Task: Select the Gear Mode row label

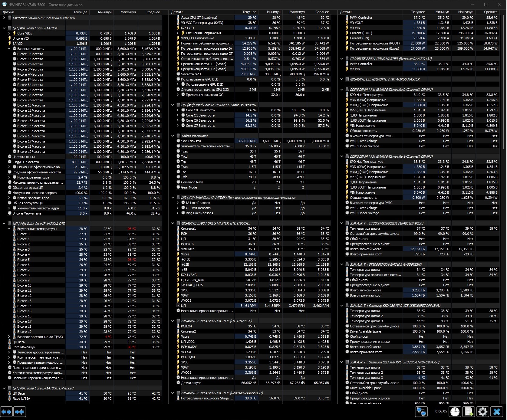Action: click(x=189, y=187)
